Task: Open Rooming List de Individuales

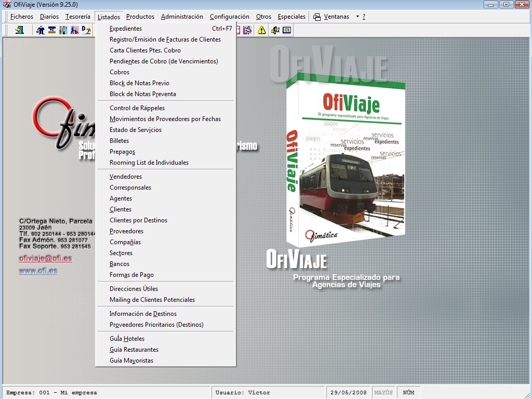Action: 149,163
